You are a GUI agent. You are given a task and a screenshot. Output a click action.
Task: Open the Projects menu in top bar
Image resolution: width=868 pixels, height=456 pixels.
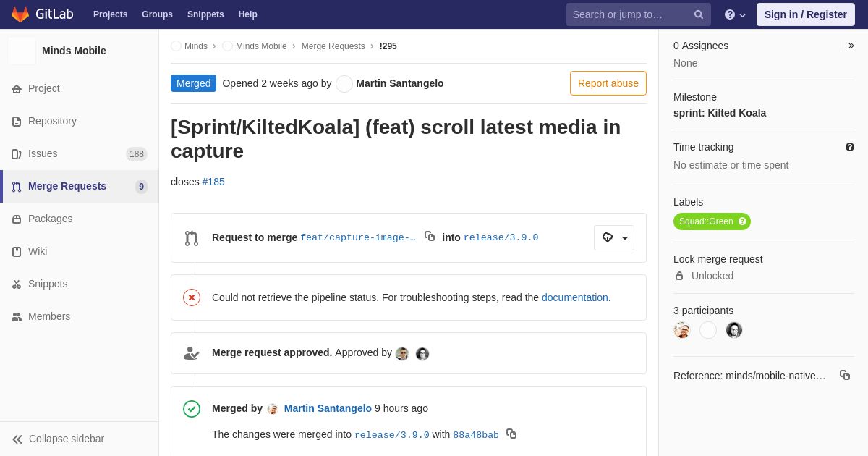110,14
